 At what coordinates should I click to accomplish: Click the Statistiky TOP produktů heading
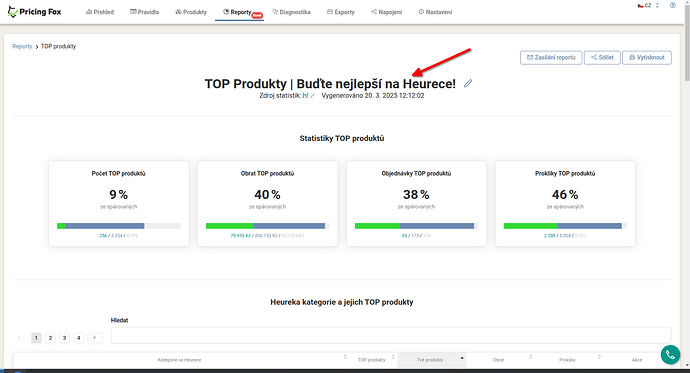(342, 139)
